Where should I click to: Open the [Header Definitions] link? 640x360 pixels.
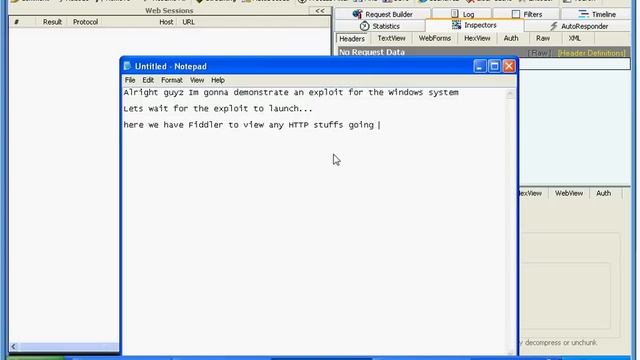(x=591, y=53)
